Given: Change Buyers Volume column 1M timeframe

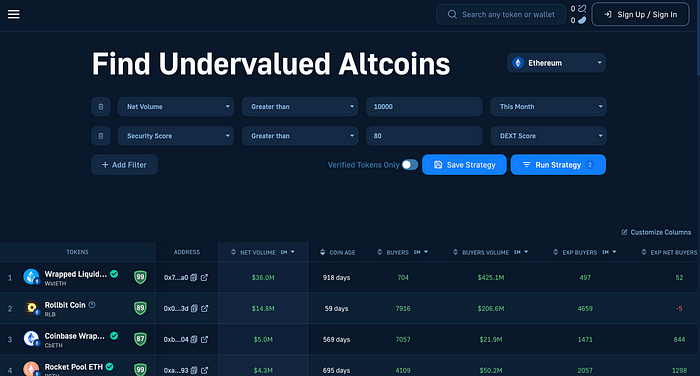Looking at the screenshot, I should click(x=521, y=252).
